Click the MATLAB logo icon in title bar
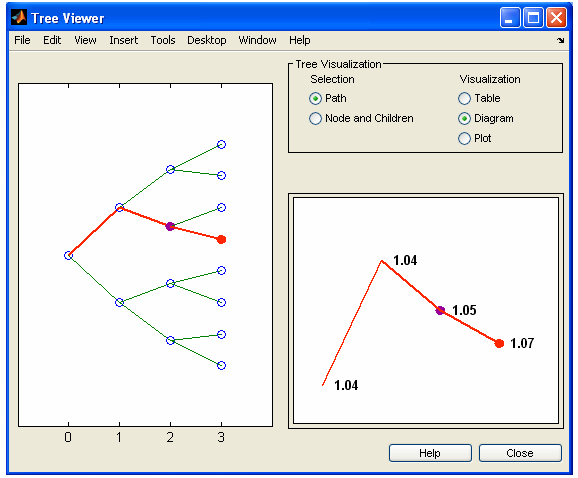This screenshot has width=578, height=478. coord(18,17)
